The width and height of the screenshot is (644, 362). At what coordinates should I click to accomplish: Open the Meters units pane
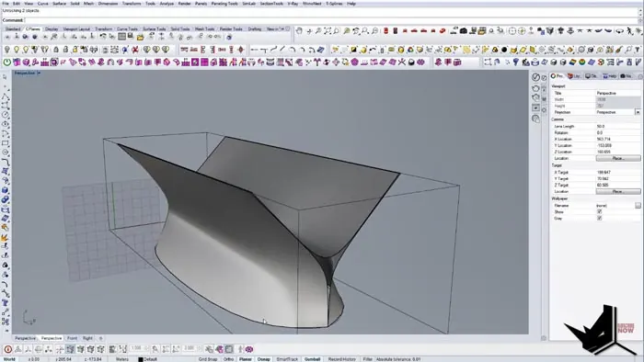pyautogui.click(x=122, y=359)
